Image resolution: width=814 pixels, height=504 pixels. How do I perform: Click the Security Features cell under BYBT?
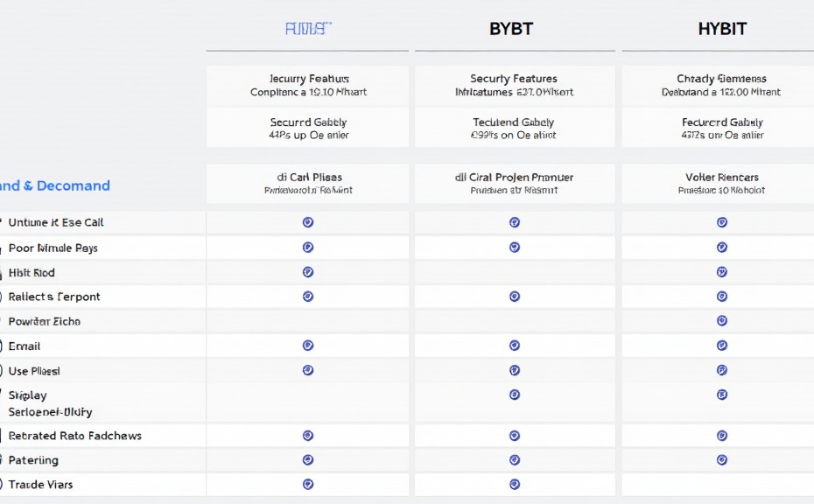coord(514,85)
